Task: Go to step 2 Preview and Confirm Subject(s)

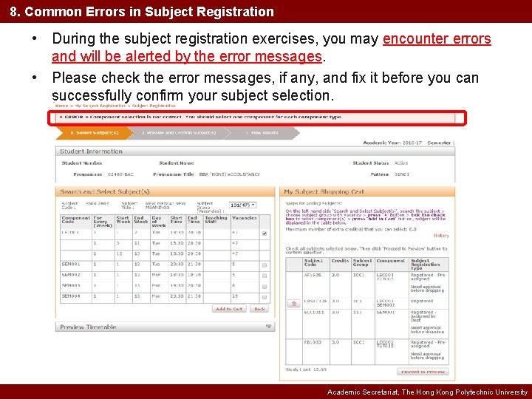Action: tap(179, 133)
